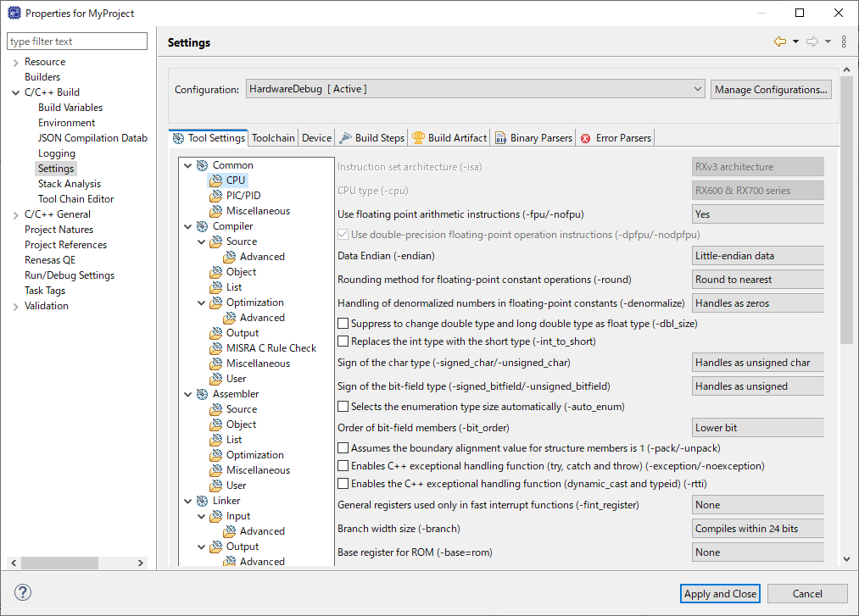
Task: Switch to the Device tab
Action: tap(316, 138)
